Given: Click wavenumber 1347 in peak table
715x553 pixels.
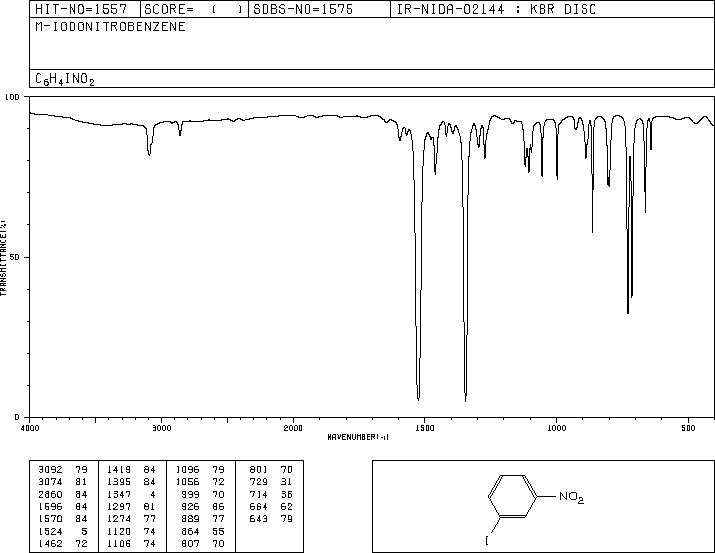Looking at the screenshot, I should tap(119, 494).
